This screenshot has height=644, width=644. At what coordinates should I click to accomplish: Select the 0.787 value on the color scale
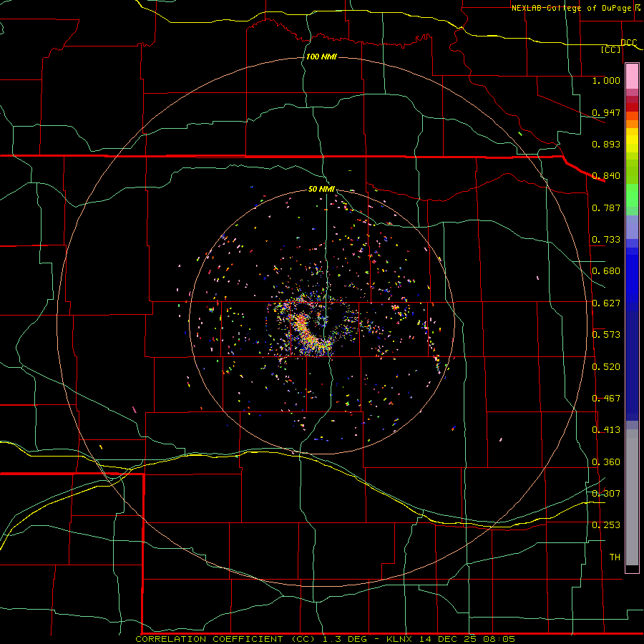[606, 208]
